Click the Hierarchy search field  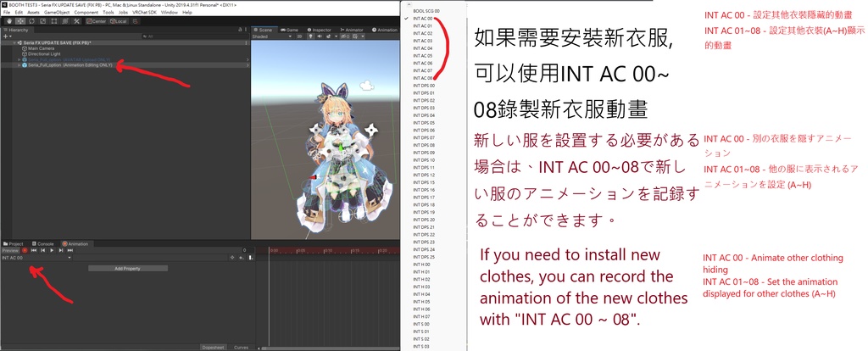(196, 36)
